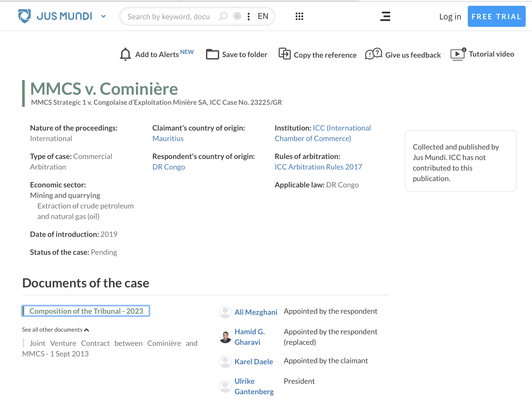Choose Save to folder text
The height and width of the screenshot is (419, 532).
pos(245,54)
